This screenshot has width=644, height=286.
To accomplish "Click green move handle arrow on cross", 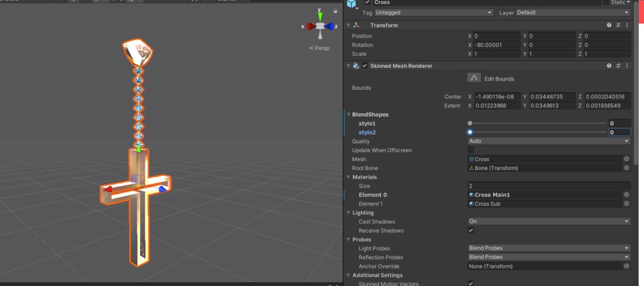I will [x=139, y=149].
